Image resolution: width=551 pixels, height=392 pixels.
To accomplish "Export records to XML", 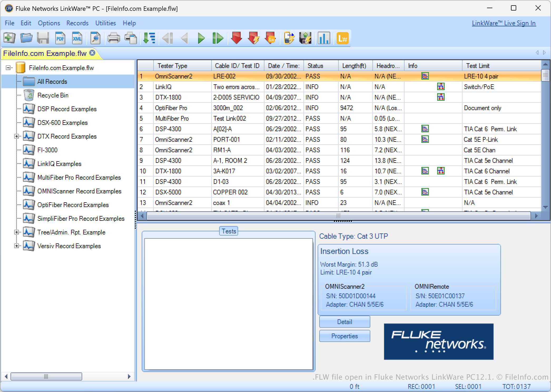I will coord(77,38).
